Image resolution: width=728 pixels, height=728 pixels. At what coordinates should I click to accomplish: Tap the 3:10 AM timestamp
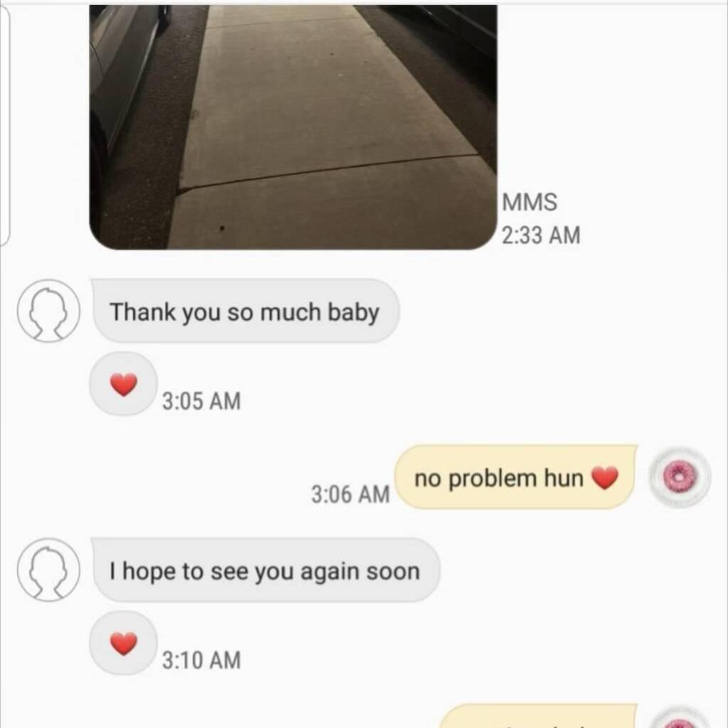pyautogui.click(x=201, y=660)
